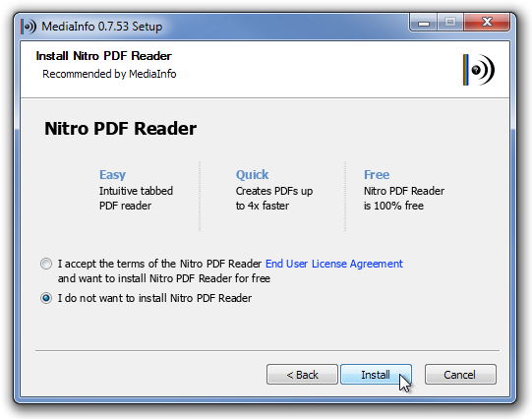532x419 pixels.
Task: Click 'Install Nitro PDF Reader' header title
Action: [104, 56]
